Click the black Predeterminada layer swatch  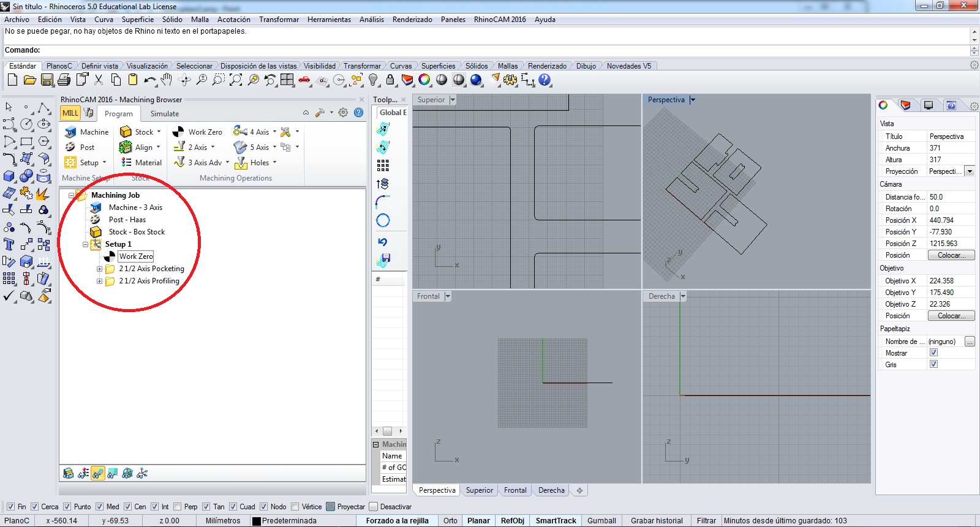257,521
